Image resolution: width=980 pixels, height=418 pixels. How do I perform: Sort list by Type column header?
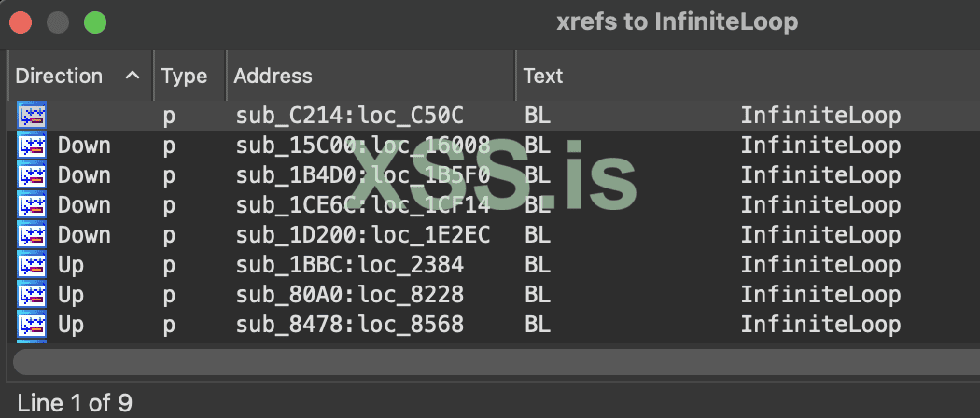tap(184, 76)
